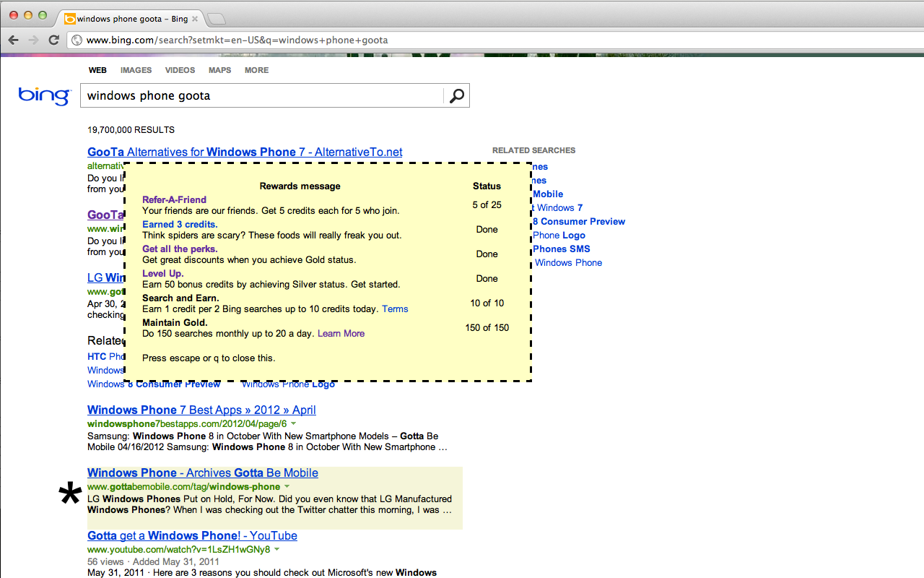Image resolution: width=924 pixels, height=578 pixels.
Task: Reload the current Bing page
Action: tap(53, 40)
